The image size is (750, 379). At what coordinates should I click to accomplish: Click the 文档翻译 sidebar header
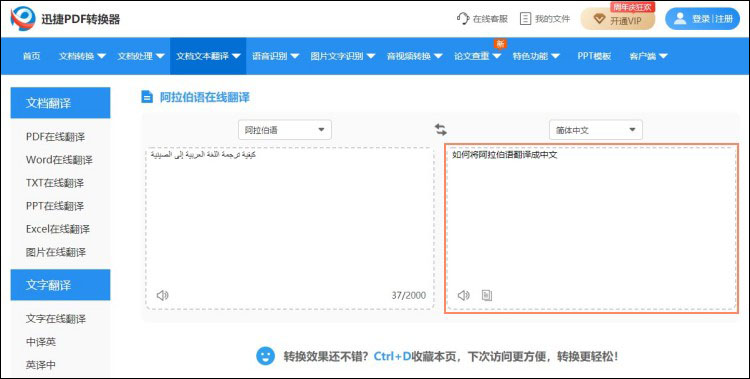point(60,103)
